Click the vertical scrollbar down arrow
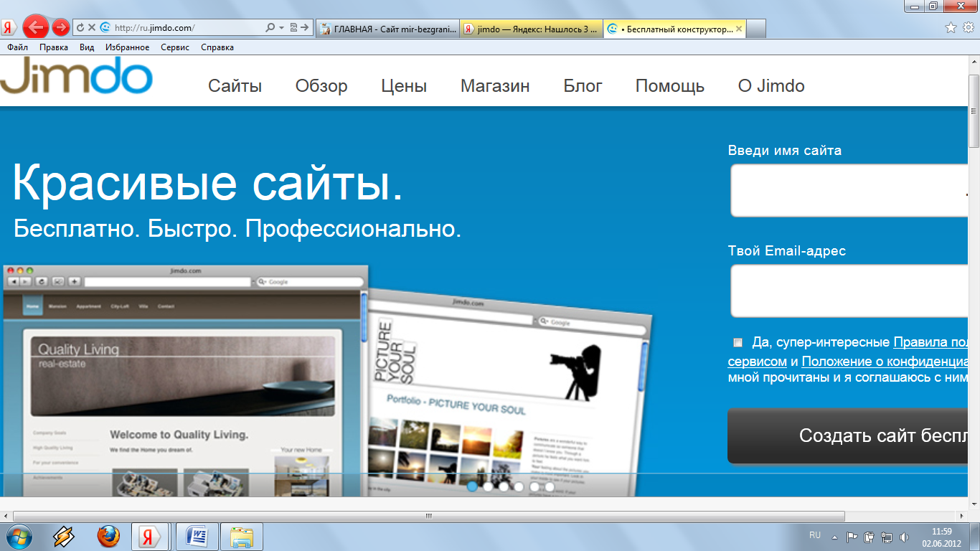This screenshot has width=980, height=551. pos(974,503)
